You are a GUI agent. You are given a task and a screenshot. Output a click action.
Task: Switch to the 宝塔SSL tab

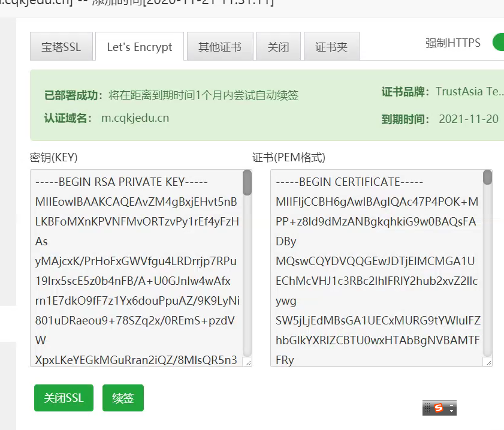tap(62, 46)
